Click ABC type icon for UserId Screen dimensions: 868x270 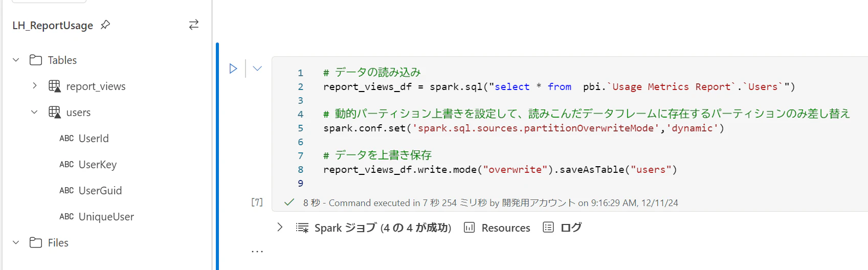66,139
